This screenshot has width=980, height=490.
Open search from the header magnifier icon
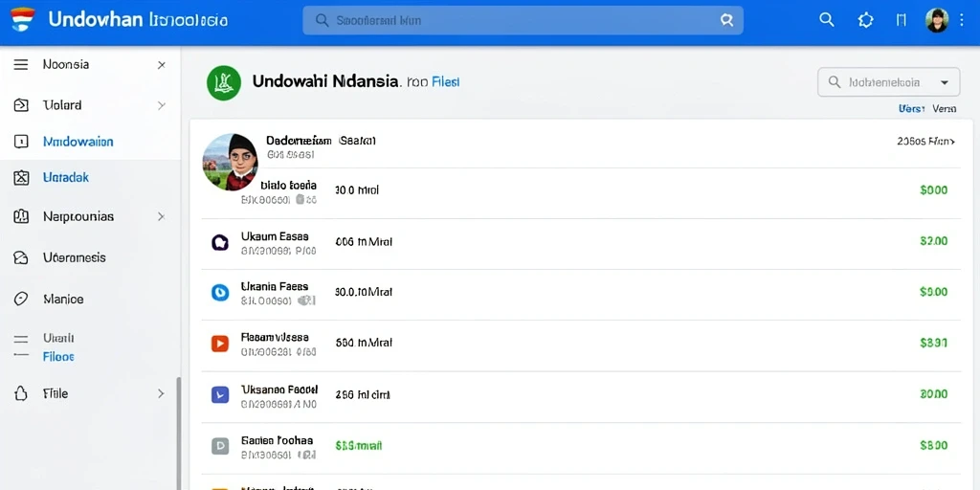tap(826, 20)
